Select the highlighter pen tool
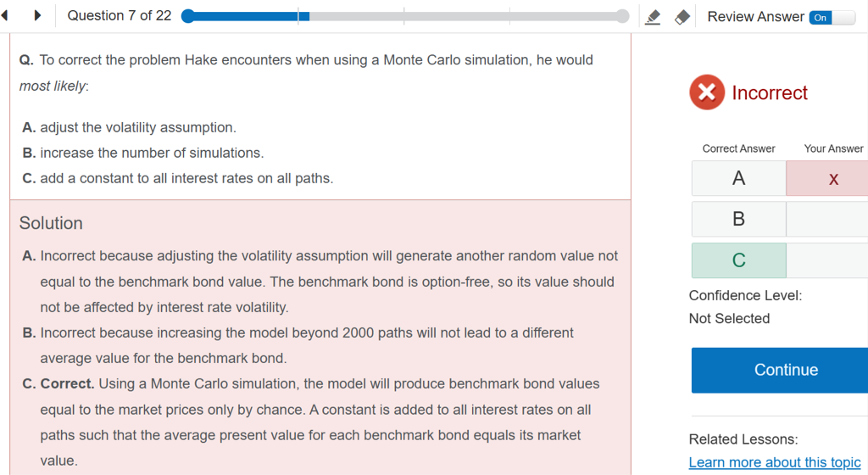The width and height of the screenshot is (868, 475). 653,17
